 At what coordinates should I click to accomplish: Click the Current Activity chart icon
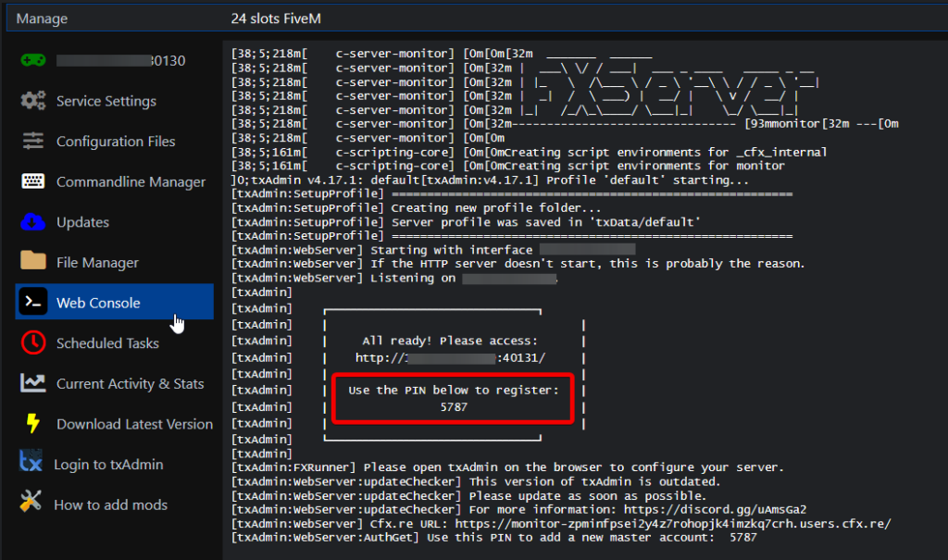coord(32,383)
